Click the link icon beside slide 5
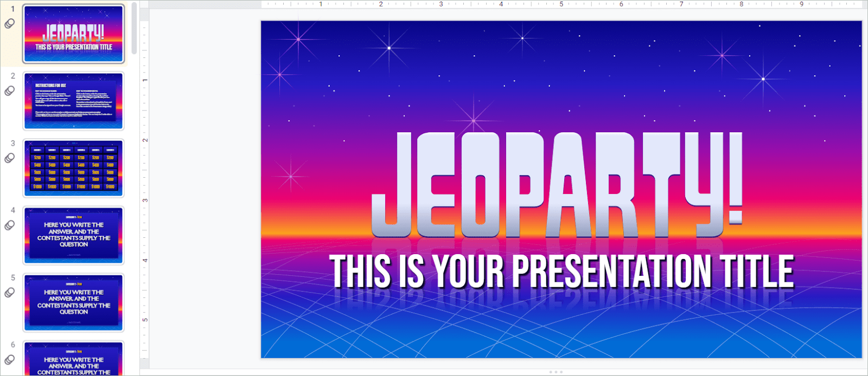 pyautogui.click(x=10, y=293)
